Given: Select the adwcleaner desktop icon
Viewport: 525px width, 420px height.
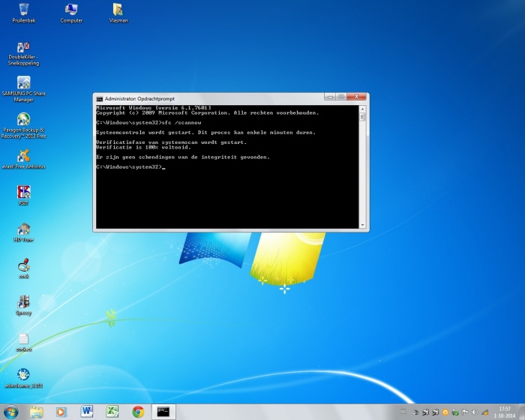Looking at the screenshot, I should (x=23, y=378).
